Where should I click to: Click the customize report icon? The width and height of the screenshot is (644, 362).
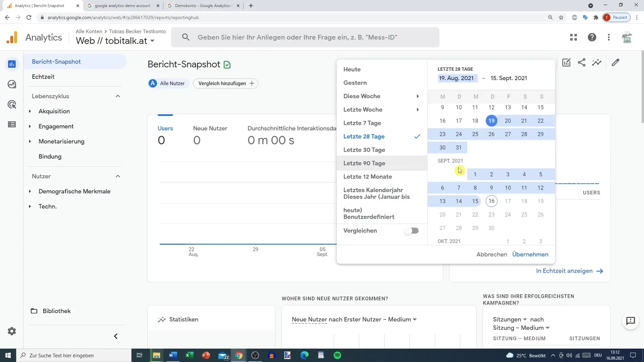(566, 62)
